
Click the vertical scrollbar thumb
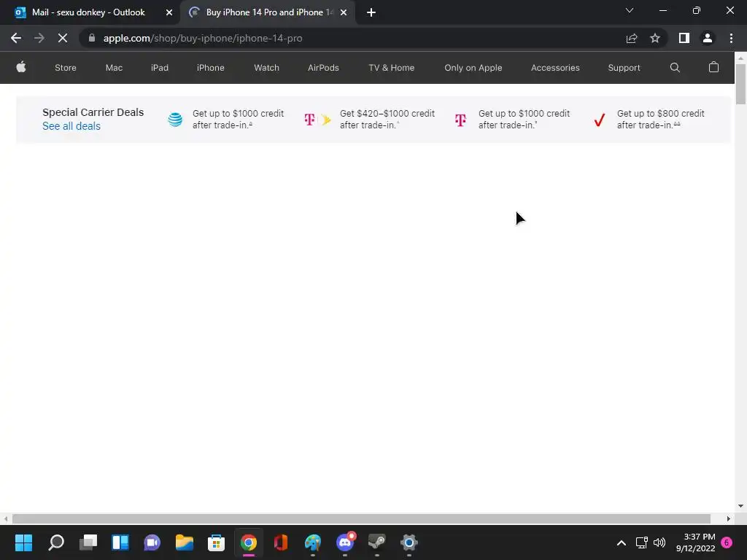point(740,84)
